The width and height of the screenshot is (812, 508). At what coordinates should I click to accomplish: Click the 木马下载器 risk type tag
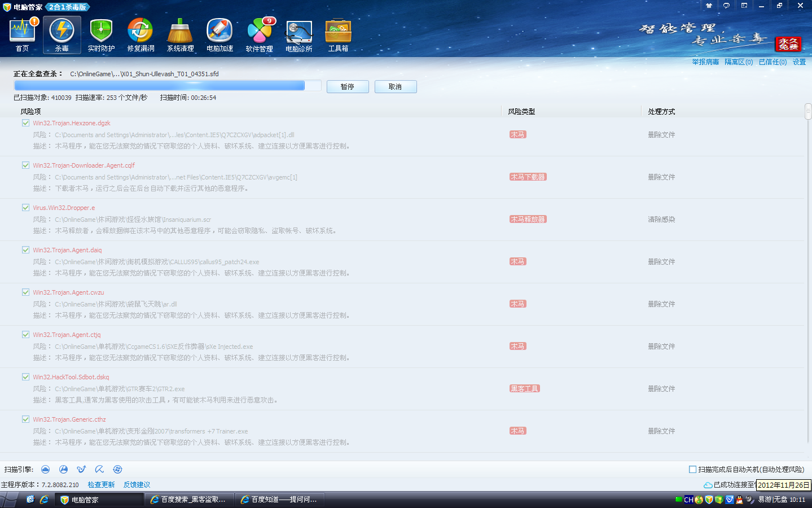pyautogui.click(x=528, y=177)
